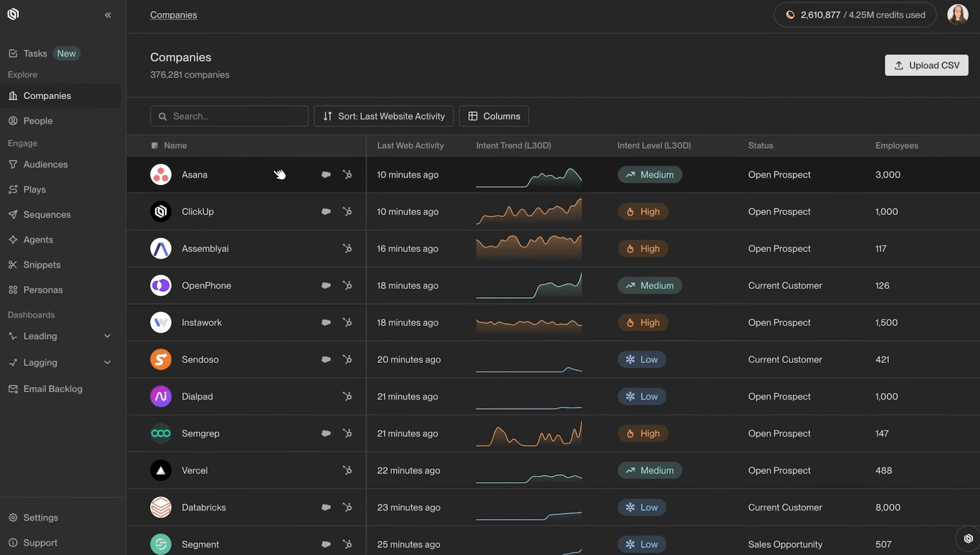The image size is (980, 555).
Task: Open the Salesforce icon in Sendoso row
Action: (326, 359)
